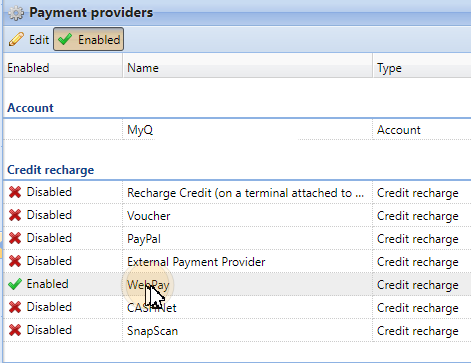Select the Voucher provider name
471x363 pixels.
click(x=149, y=216)
